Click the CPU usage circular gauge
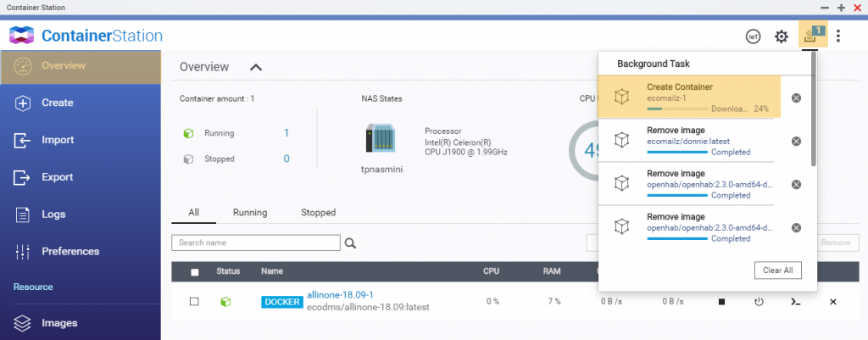The height and width of the screenshot is (340, 868). point(584,151)
